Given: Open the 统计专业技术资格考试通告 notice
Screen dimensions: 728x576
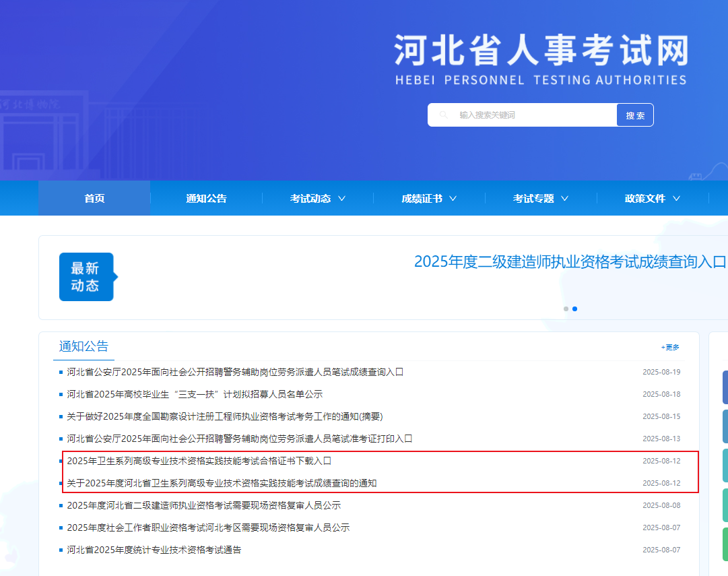Looking at the screenshot, I should (154, 550).
